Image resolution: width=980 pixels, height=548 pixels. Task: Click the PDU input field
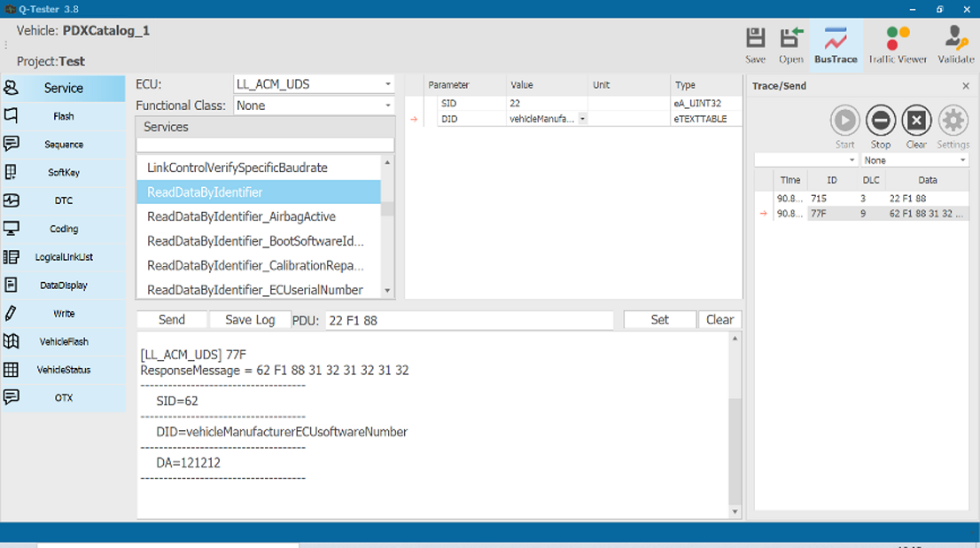pyautogui.click(x=469, y=320)
